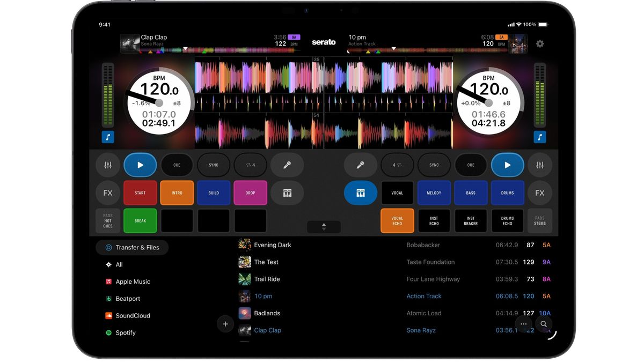Toggle the VOCAL stem pad

point(397,193)
